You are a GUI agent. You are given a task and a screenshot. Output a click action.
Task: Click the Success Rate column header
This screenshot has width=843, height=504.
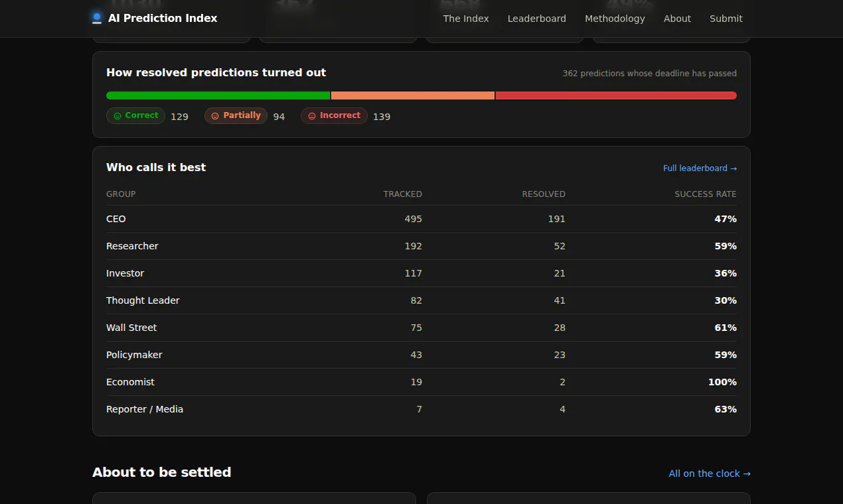pyautogui.click(x=706, y=194)
